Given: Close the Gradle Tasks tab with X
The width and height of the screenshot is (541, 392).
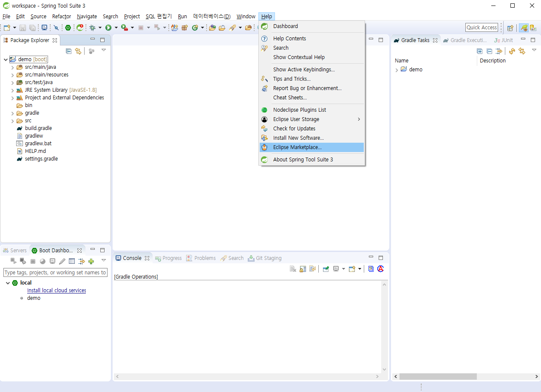Looking at the screenshot, I should click(x=435, y=40).
